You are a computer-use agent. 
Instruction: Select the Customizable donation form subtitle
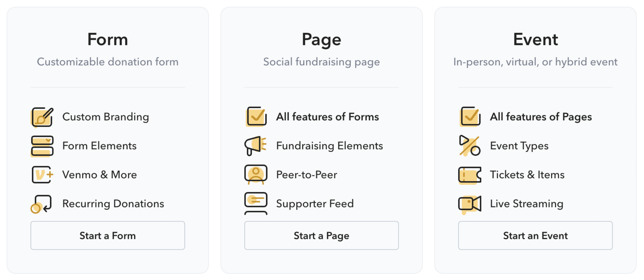point(108,62)
